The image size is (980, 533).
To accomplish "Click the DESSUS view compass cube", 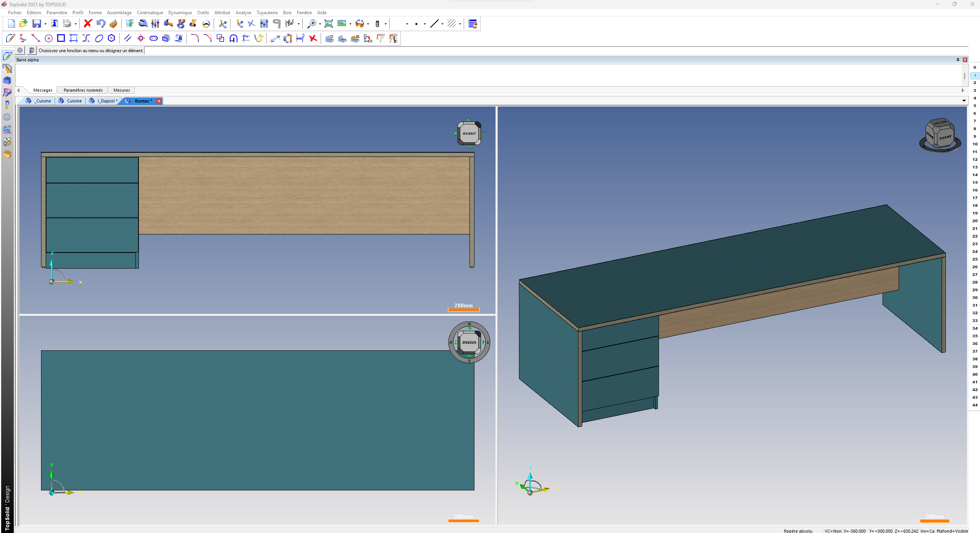I will [469, 342].
